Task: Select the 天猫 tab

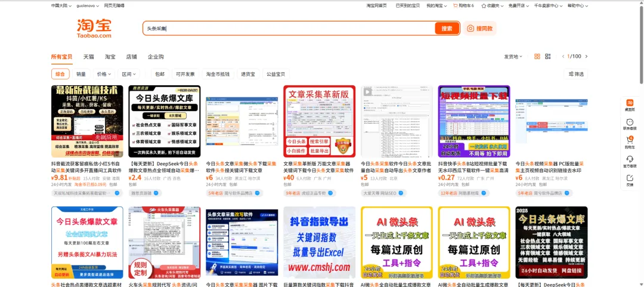Action: [89, 57]
